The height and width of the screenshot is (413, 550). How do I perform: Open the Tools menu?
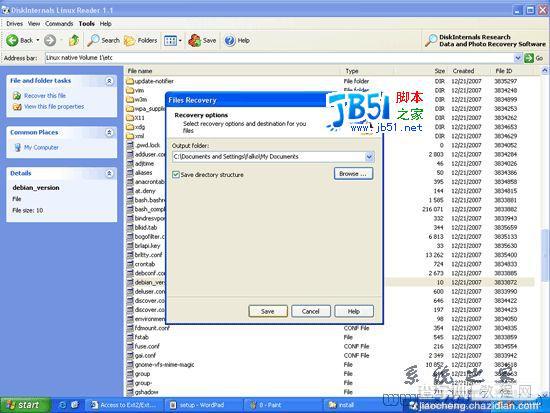click(x=87, y=24)
